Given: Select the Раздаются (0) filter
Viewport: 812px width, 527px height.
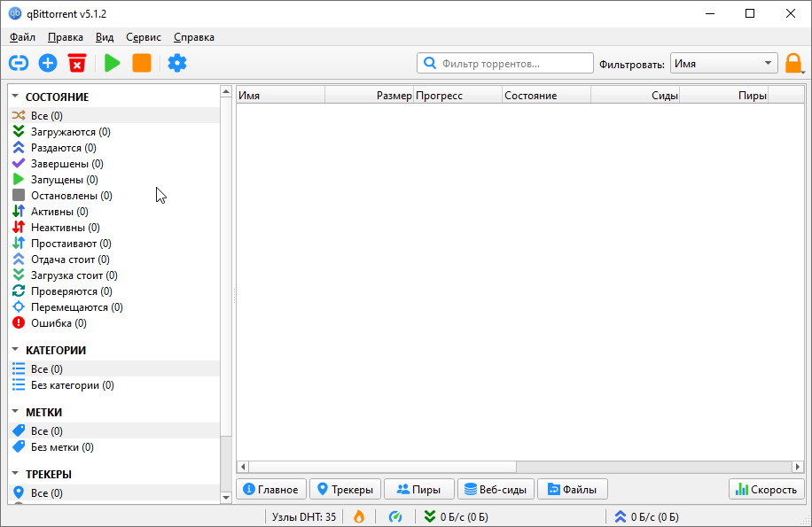Looking at the screenshot, I should (114, 148).
